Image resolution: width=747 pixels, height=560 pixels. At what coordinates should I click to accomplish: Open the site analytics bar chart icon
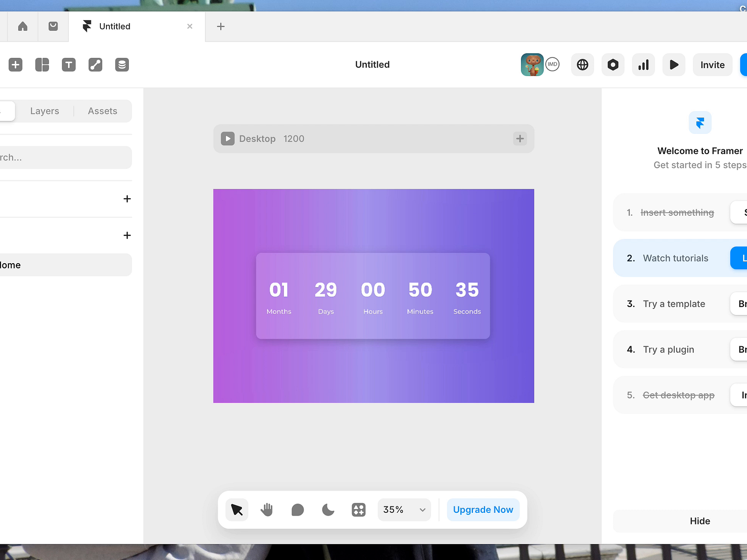pyautogui.click(x=643, y=65)
